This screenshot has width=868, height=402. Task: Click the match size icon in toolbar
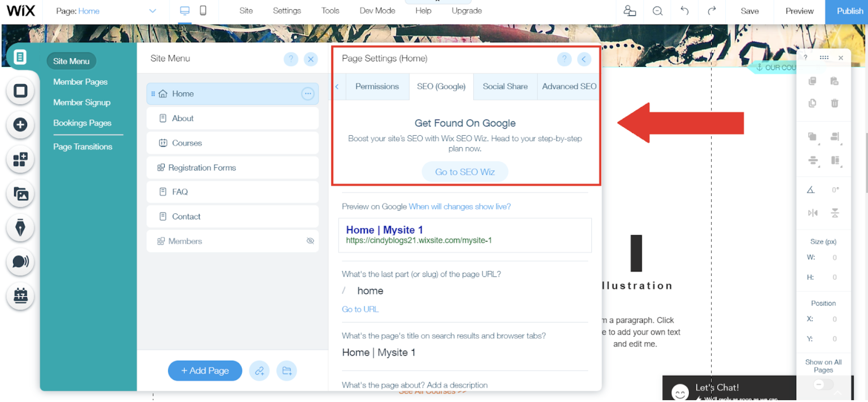pos(836,160)
